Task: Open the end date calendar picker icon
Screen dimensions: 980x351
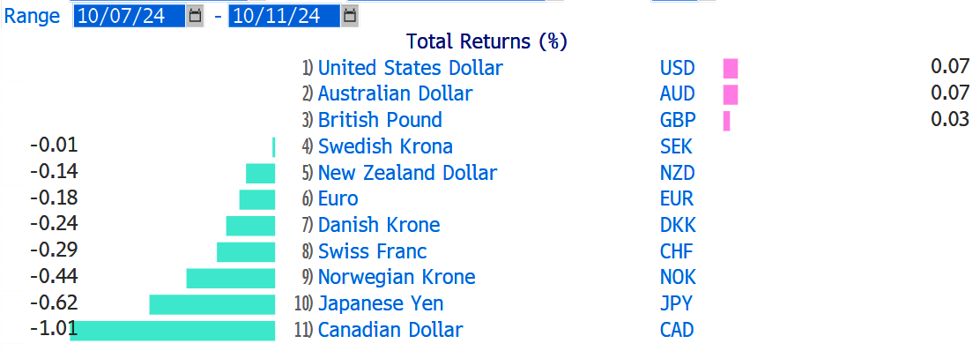Action: click(351, 16)
